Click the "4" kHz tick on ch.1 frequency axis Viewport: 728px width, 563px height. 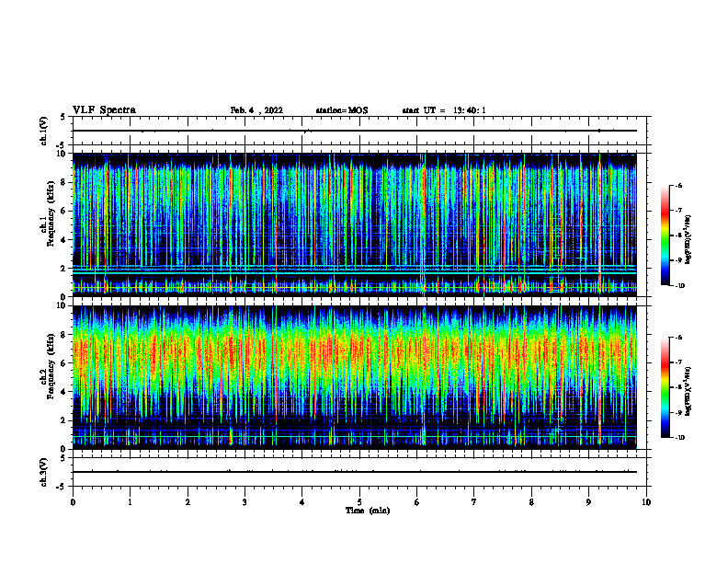point(64,240)
